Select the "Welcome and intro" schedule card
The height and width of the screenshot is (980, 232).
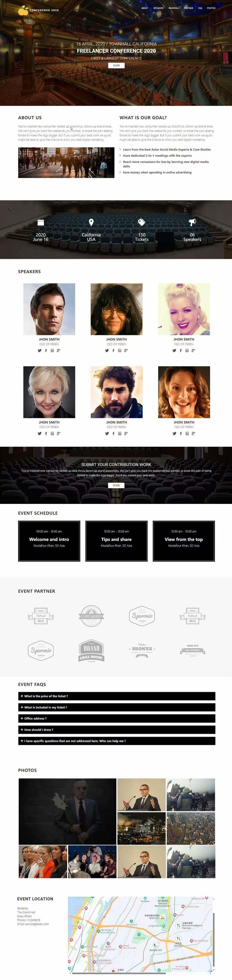(x=49, y=541)
